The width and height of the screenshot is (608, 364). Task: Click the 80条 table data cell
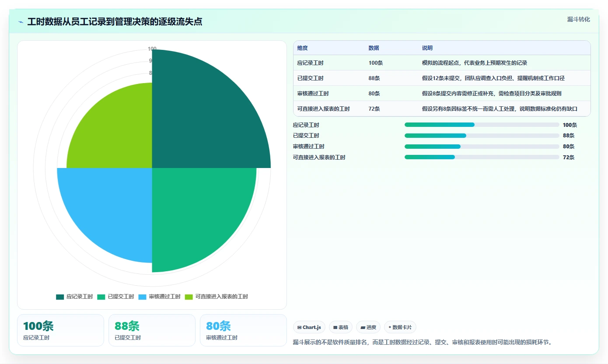coord(374,94)
